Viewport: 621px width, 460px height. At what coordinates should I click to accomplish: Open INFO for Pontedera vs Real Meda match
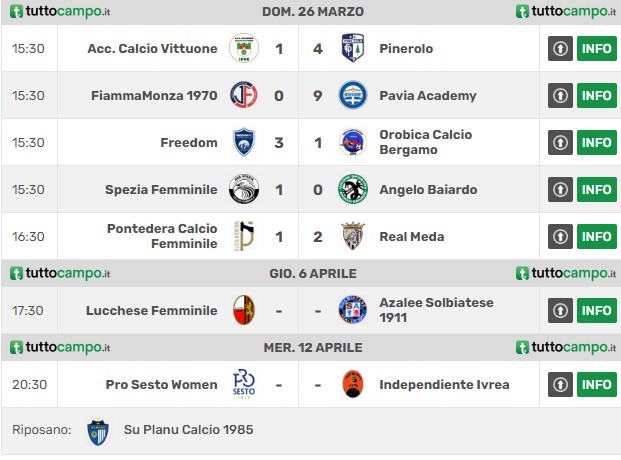pyautogui.click(x=596, y=237)
